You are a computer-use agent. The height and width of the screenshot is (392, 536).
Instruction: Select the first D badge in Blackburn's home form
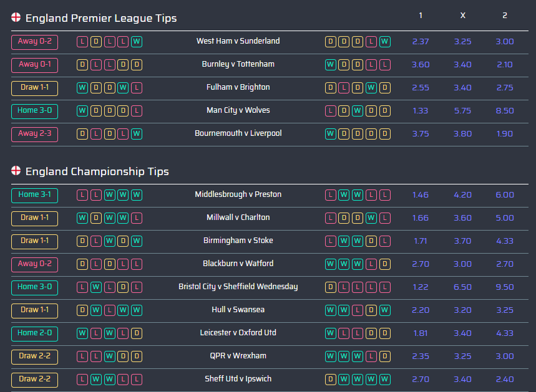click(x=82, y=264)
